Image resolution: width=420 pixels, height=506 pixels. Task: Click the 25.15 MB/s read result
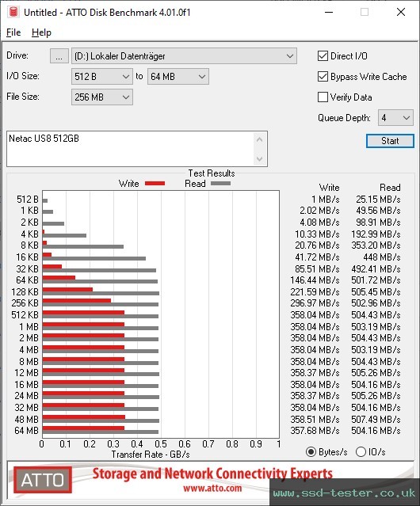tap(378, 200)
